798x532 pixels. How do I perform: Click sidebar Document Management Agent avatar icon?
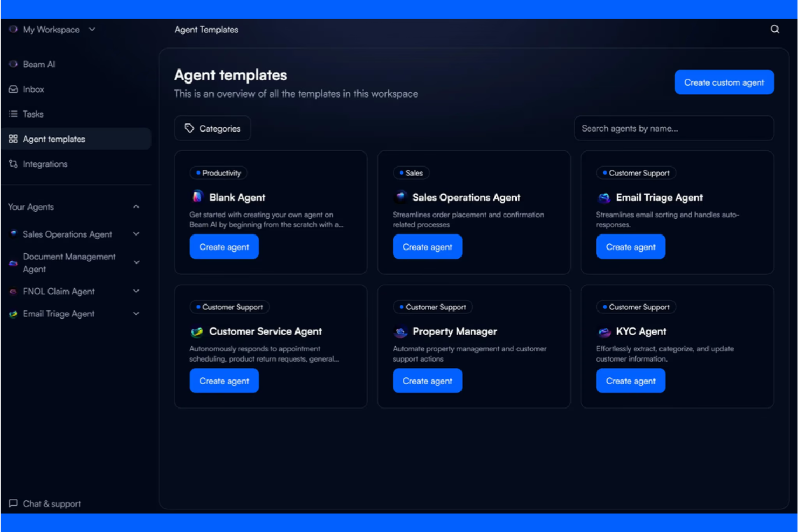13,263
